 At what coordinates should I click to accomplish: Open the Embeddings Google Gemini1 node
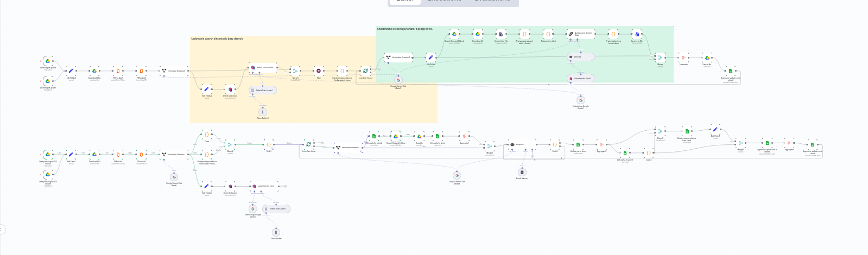[x=580, y=100]
